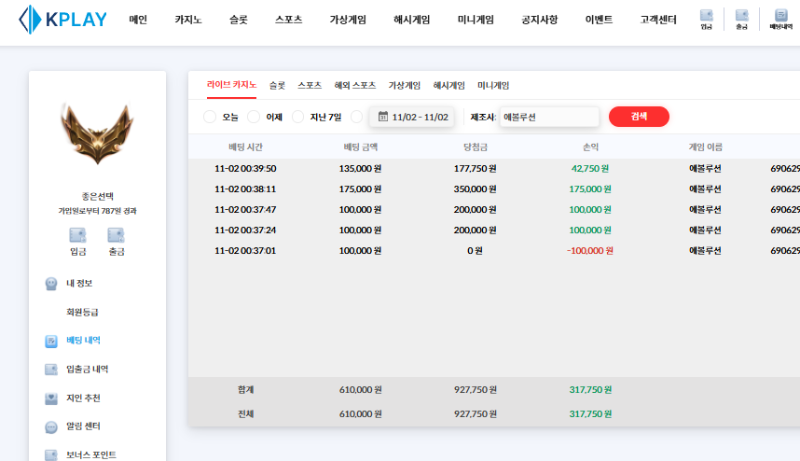Click the 출금 wallet icon under the profile

click(116, 235)
